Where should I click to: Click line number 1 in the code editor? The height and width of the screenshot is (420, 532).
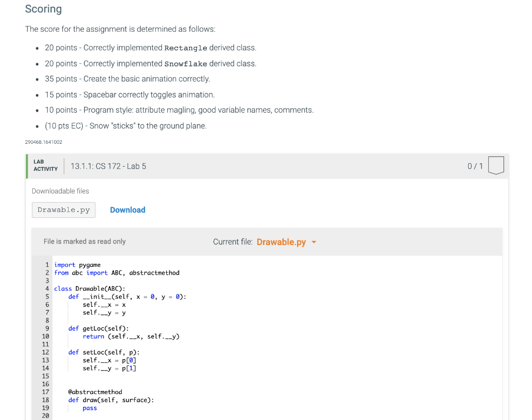47,265
